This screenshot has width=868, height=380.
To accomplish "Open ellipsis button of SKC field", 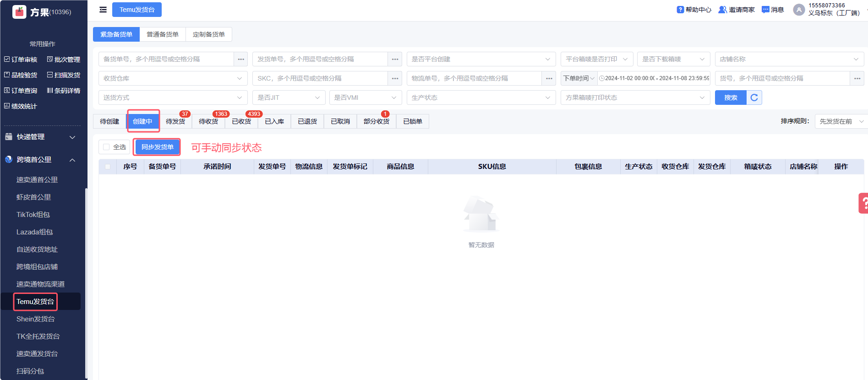I will point(395,78).
